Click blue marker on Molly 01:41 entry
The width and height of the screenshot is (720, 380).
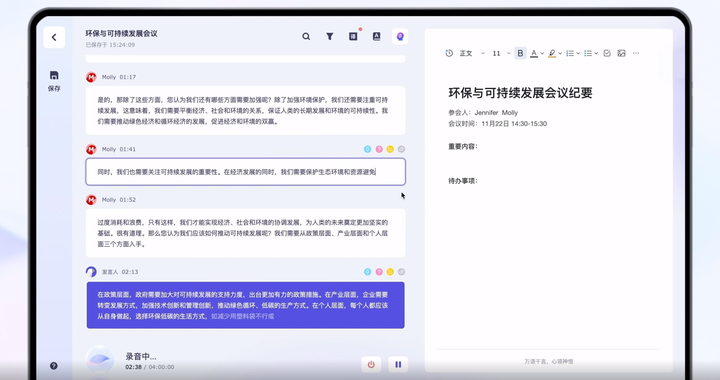(367, 149)
